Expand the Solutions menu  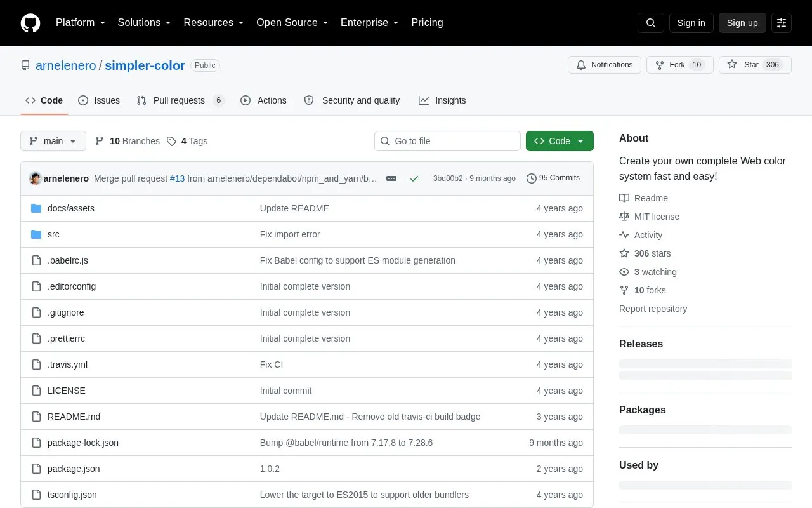144,23
